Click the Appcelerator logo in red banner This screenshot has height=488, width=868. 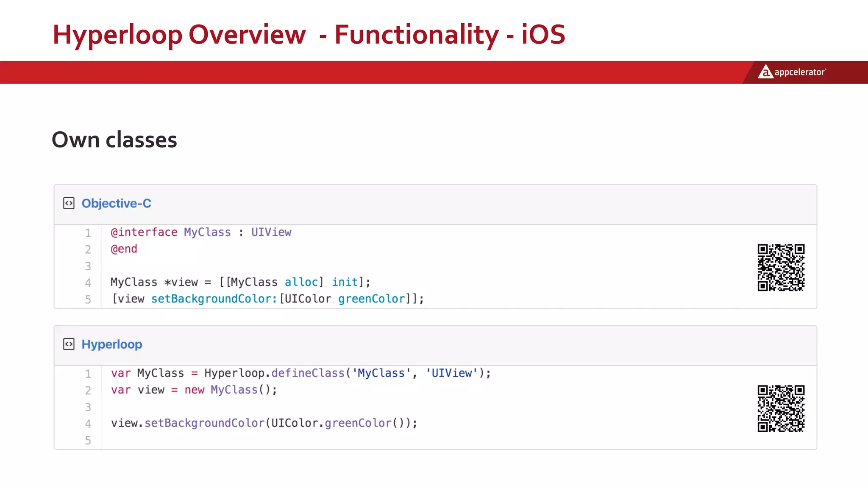[x=792, y=72]
